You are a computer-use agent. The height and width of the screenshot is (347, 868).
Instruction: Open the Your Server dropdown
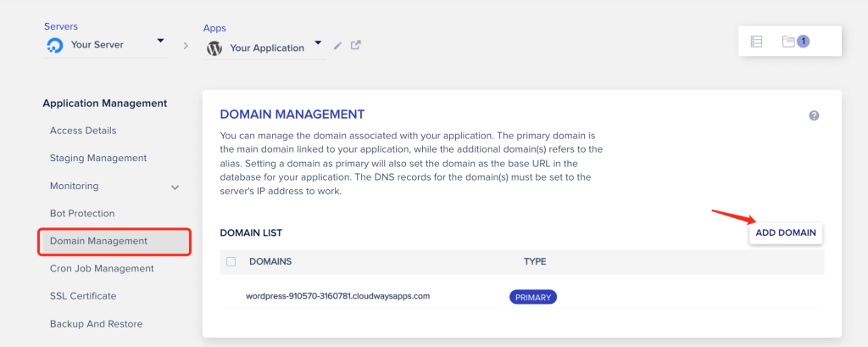coord(160,42)
